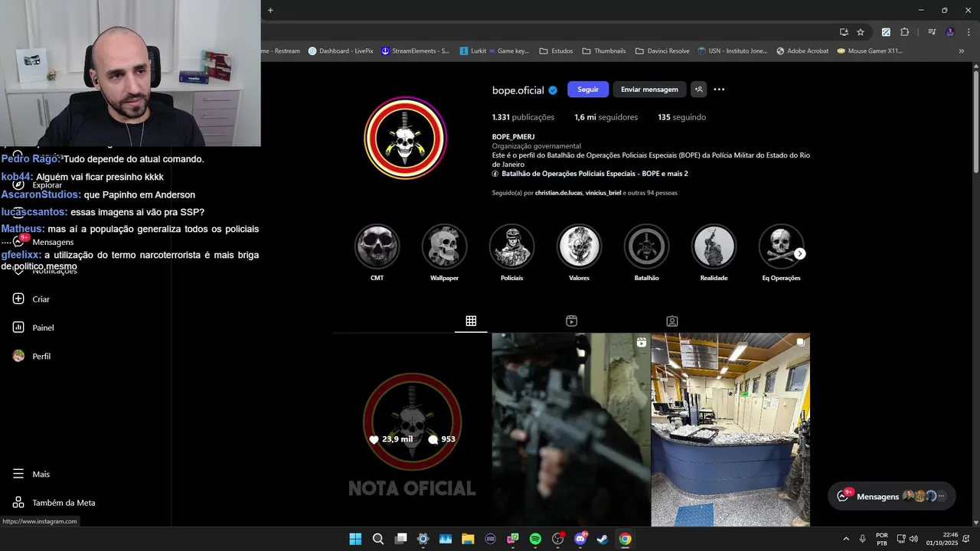Open the Dashboard - LivePix bookmark
Image resolution: width=980 pixels, height=551 pixels.
tap(341, 51)
